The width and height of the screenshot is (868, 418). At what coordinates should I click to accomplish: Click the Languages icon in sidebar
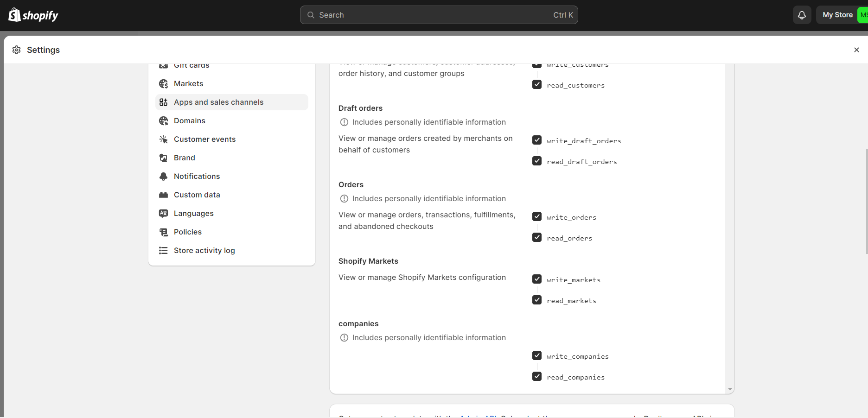click(x=163, y=214)
